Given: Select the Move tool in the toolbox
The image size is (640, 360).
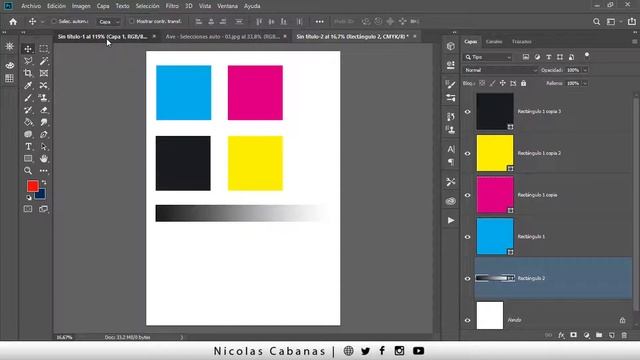Looking at the screenshot, I should click(28, 49).
